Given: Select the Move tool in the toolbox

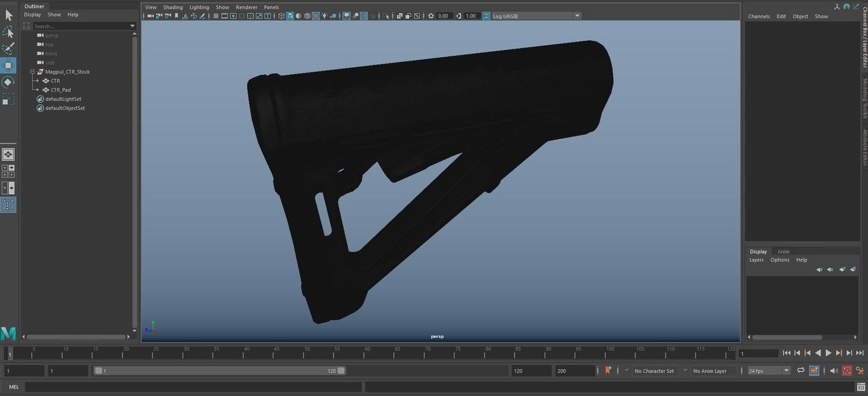Looking at the screenshot, I should pos(8,65).
